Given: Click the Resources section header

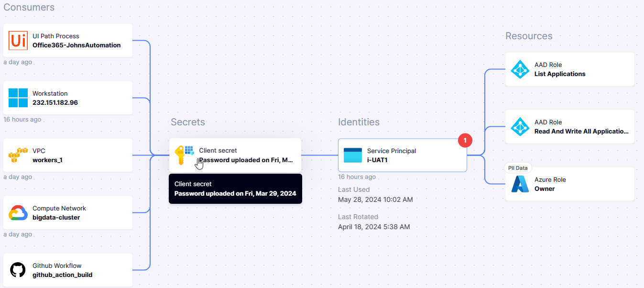Looking at the screenshot, I should (529, 35).
